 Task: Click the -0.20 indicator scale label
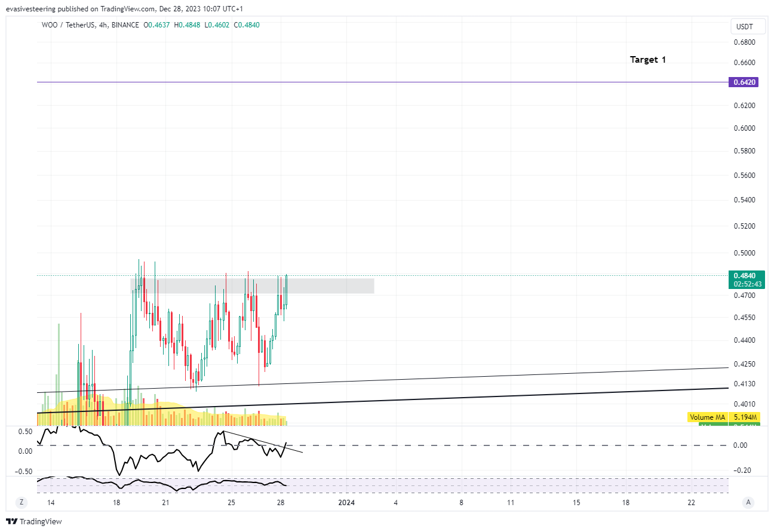click(x=741, y=470)
